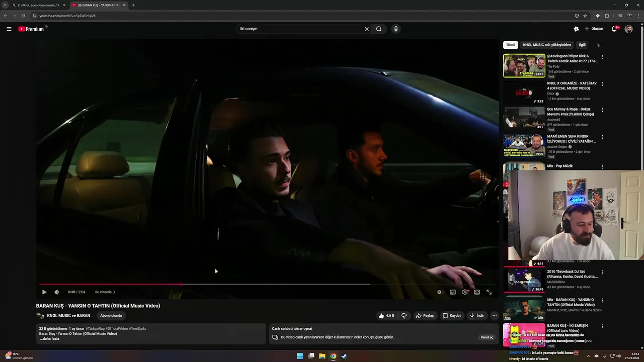644x362 pixels.
Task: Mute the video volume
Action: point(57,292)
